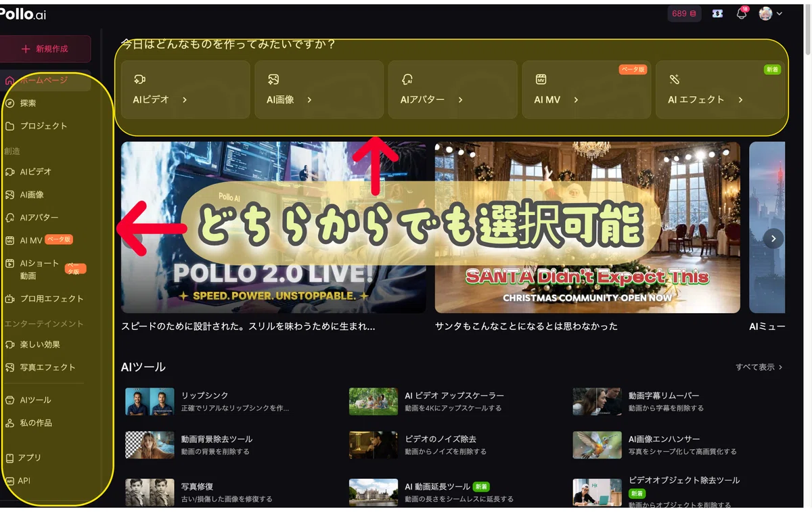The width and height of the screenshot is (812, 512).
Task: Click the explore compass icon in sidebar
Action: pos(9,103)
